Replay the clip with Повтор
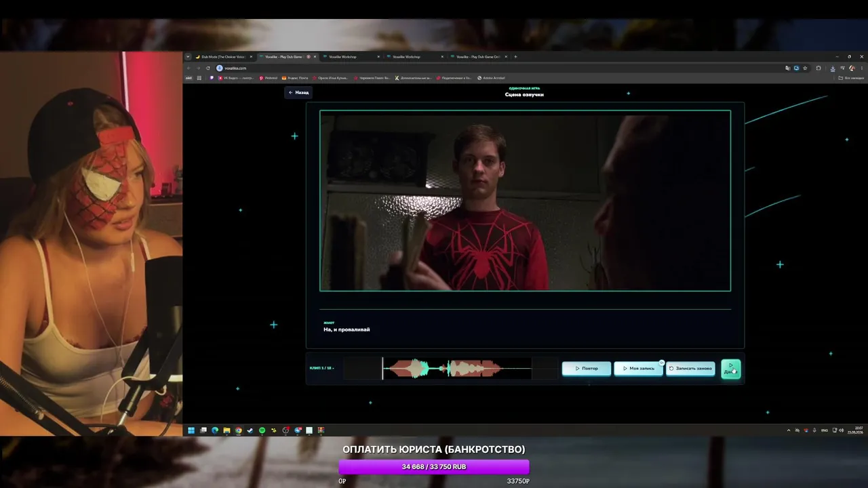Screen dimensions: 868x488 point(587,369)
